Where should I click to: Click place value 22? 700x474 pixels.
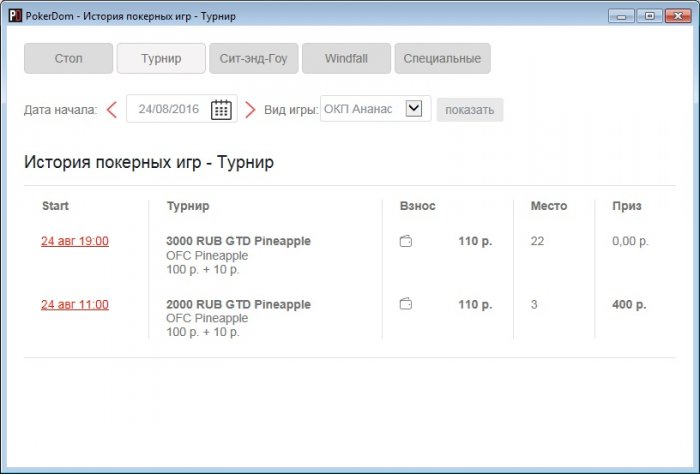coord(538,241)
